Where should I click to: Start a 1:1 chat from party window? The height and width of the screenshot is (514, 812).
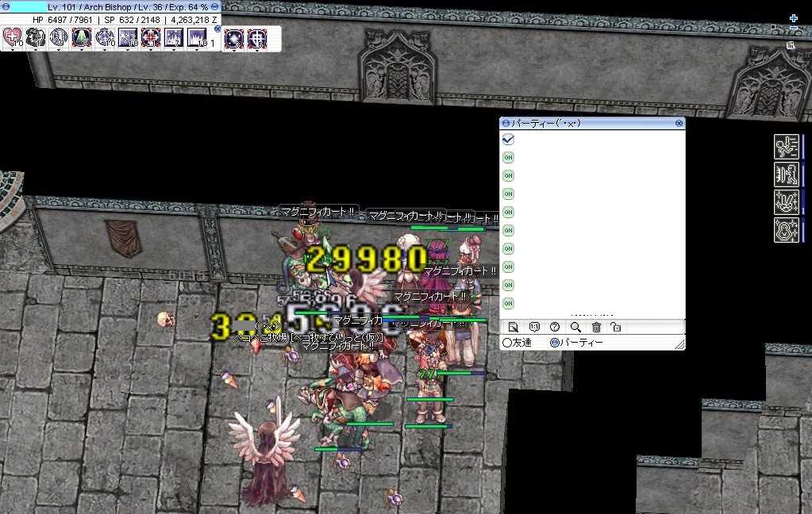(534, 327)
